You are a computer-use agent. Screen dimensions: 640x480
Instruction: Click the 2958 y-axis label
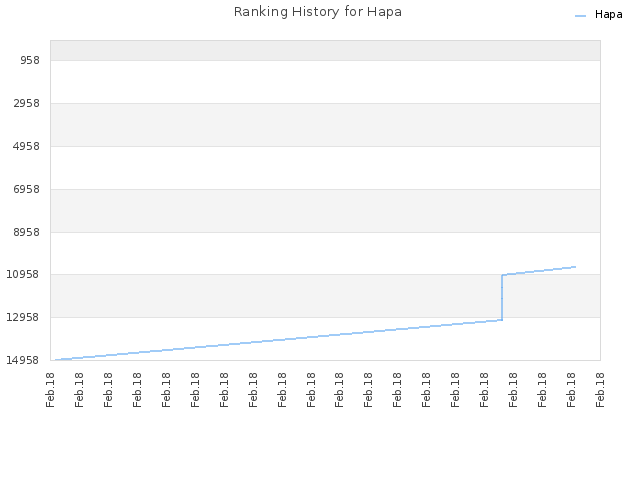[x=27, y=103]
